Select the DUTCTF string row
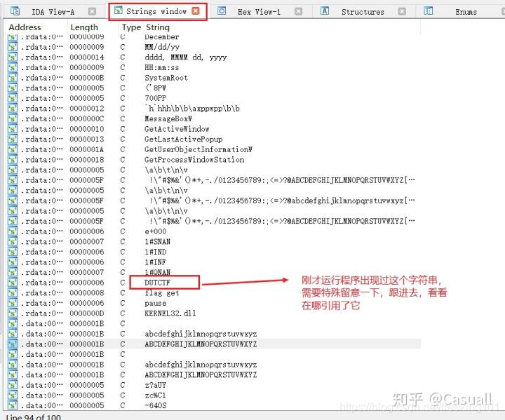 pyautogui.click(x=213, y=283)
